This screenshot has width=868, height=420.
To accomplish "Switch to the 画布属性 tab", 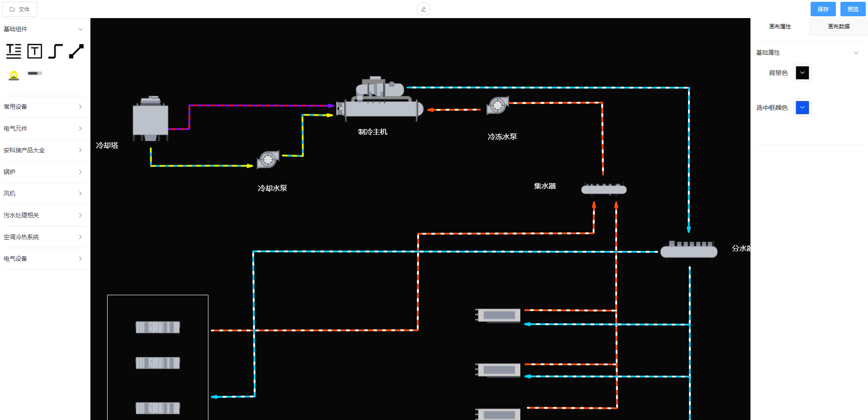I will tap(780, 27).
